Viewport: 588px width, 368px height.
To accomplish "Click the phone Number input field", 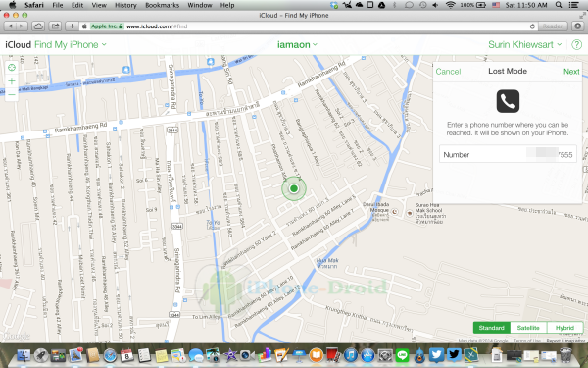I will coord(508,154).
